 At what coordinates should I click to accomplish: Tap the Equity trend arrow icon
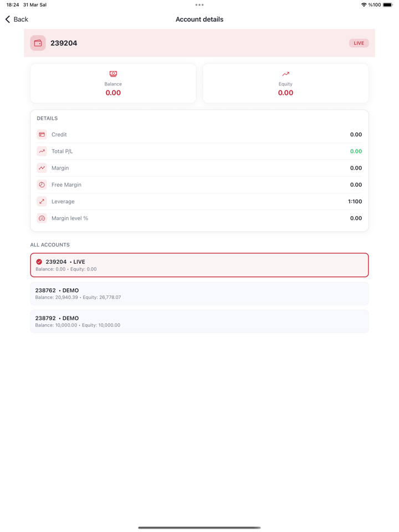[285, 74]
